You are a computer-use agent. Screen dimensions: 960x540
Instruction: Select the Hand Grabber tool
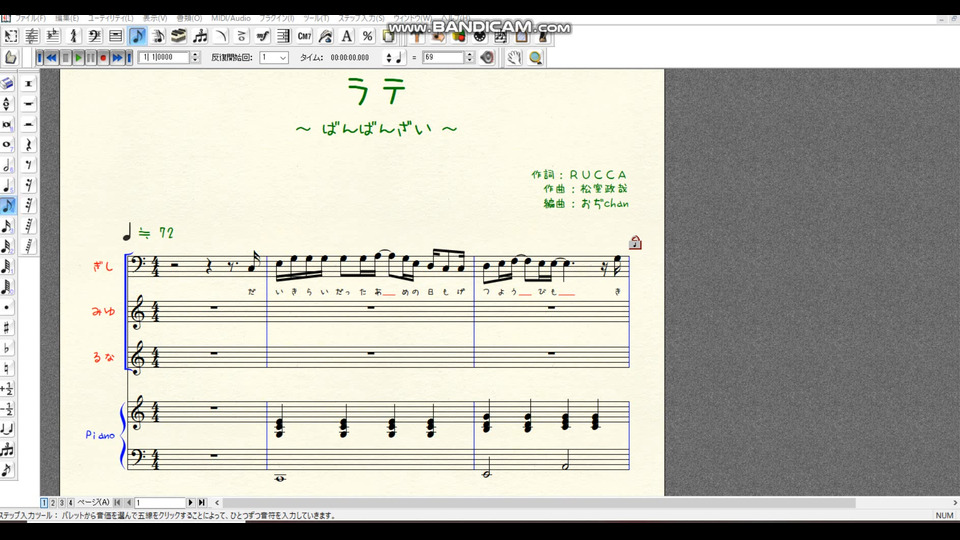(514, 58)
